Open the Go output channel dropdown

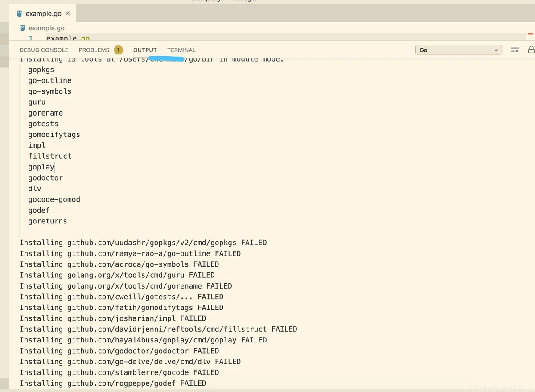[x=458, y=50]
